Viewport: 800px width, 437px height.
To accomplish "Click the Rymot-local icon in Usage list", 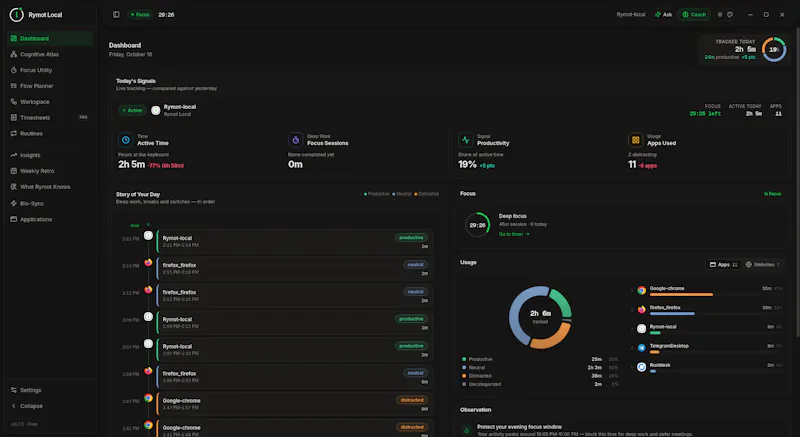I will point(641,328).
